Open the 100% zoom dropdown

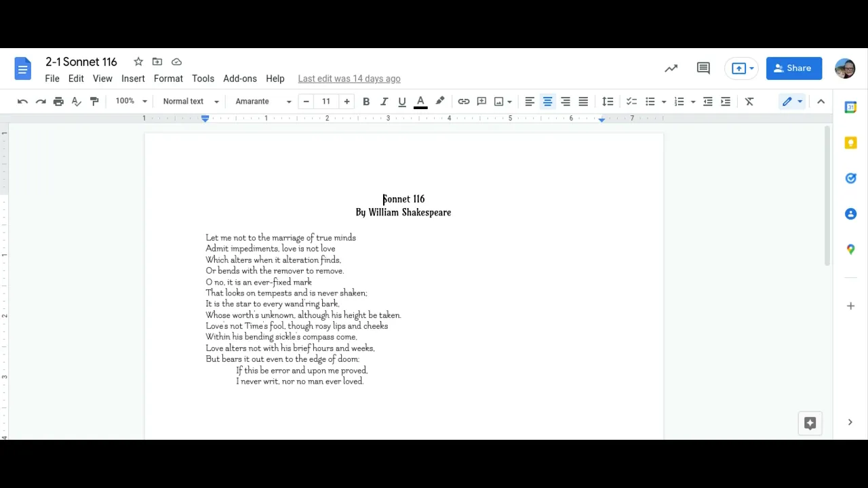click(x=131, y=102)
